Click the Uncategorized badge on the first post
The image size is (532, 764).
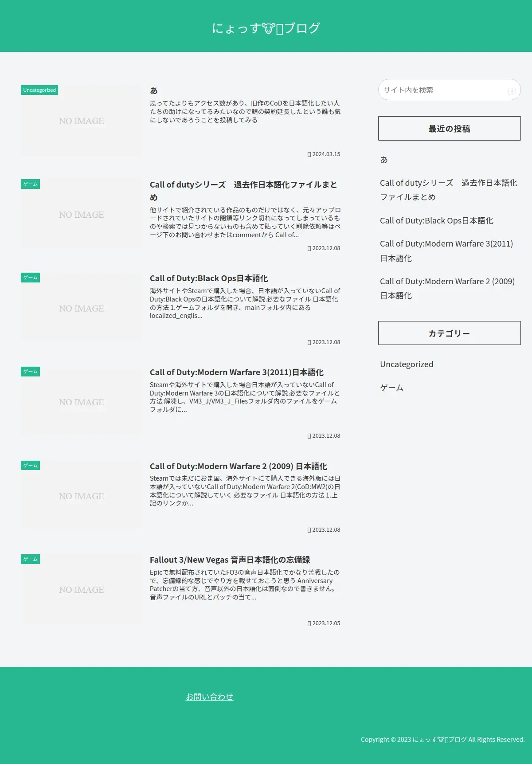[39, 90]
